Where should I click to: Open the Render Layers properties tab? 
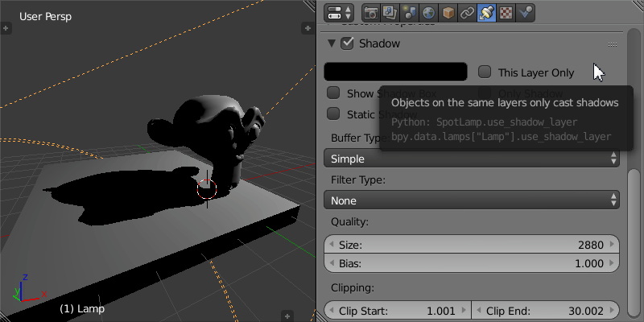click(390, 13)
